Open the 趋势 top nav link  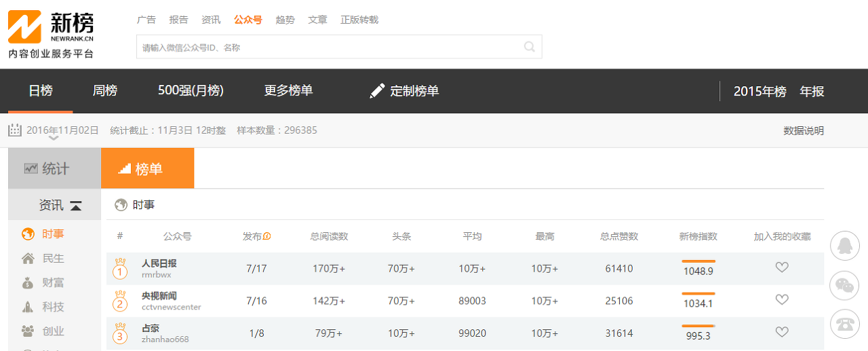click(285, 20)
